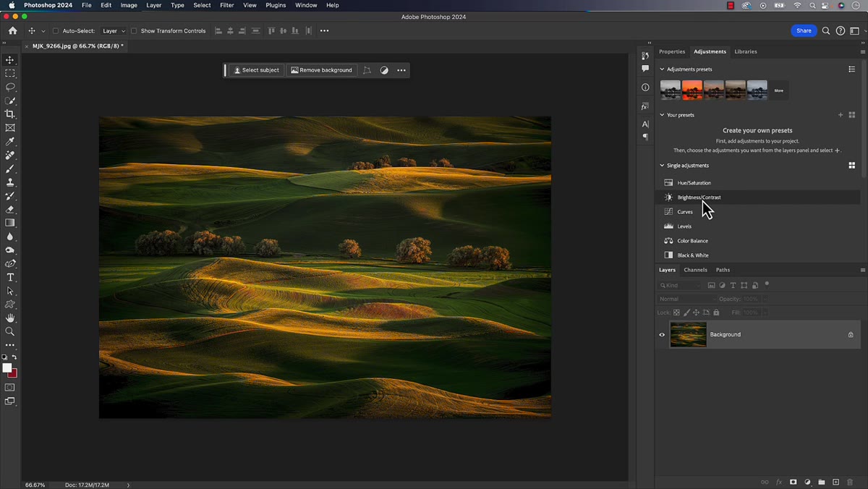Select the Path Selection tool
The image size is (868, 489).
10,291
